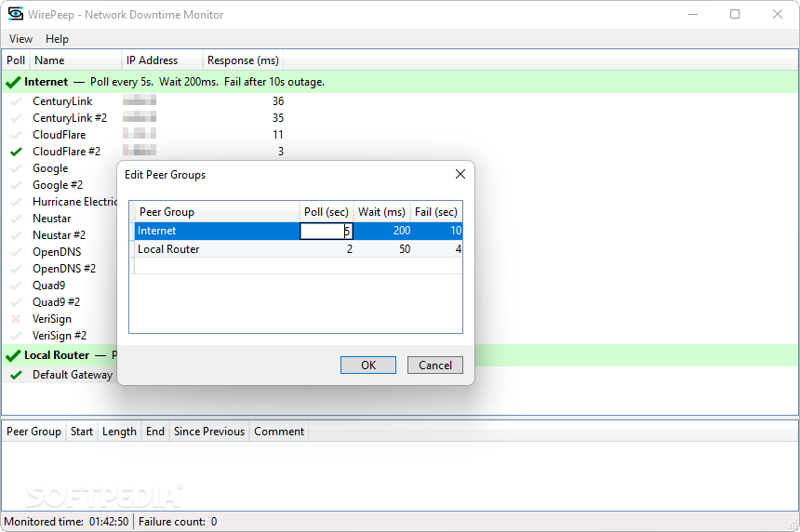Click the Internet poll seconds edit field
The width and height of the screenshot is (800, 532).
coord(326,231)
